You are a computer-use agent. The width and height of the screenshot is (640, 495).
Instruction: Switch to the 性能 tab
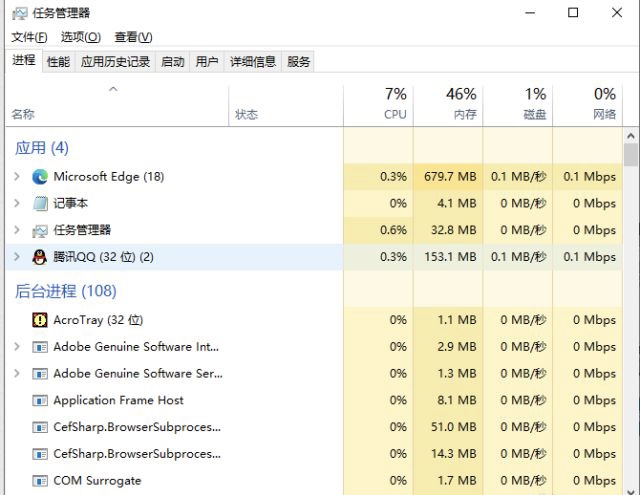click(x=58, y=62)
